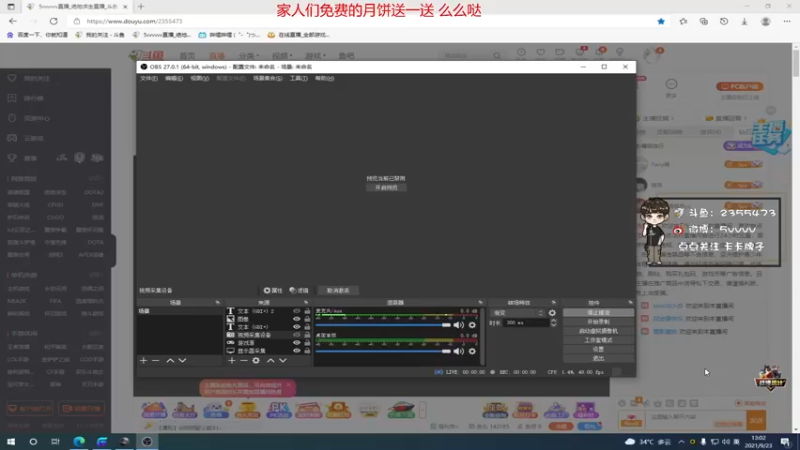Viewport: 800px width, 450px height.
Task: Move scene down in the Scenes panel
Action: coord(182,360)
